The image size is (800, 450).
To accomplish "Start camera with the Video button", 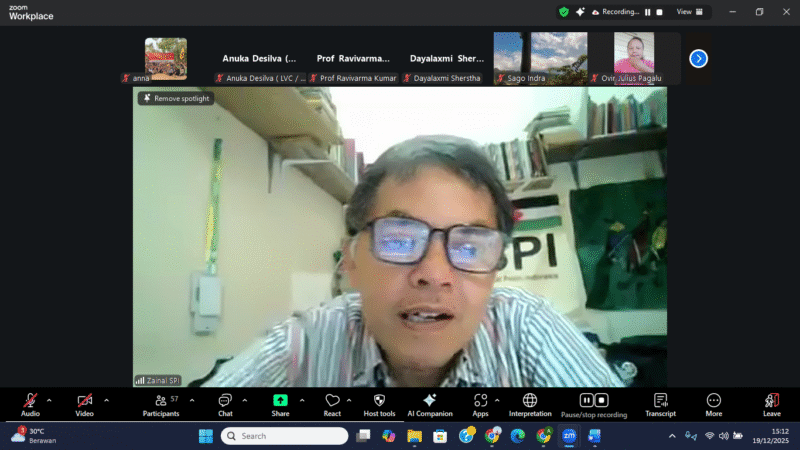I will [85, 401].
